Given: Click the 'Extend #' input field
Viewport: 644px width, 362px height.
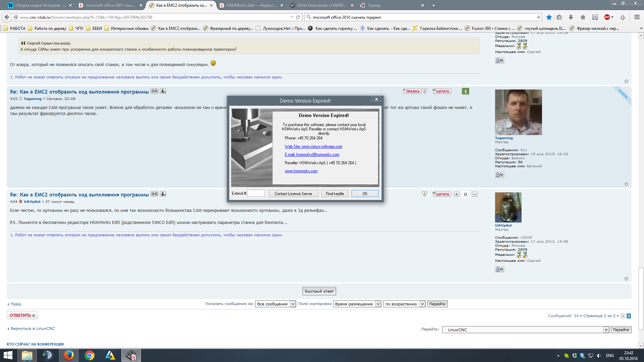Looking at the screenshot, I should click(256, 193).
